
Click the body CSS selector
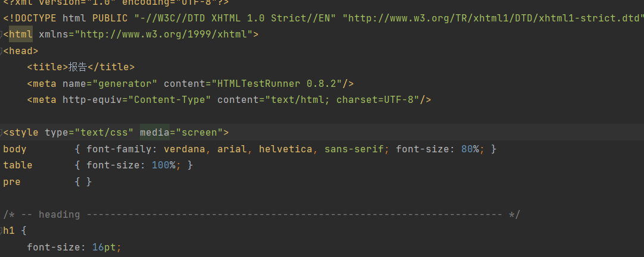click(x=15, y=149)
